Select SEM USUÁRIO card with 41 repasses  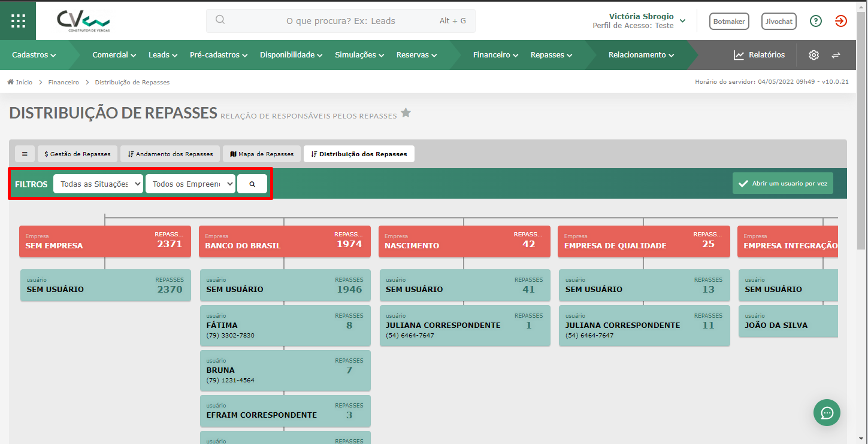[465, 285]
